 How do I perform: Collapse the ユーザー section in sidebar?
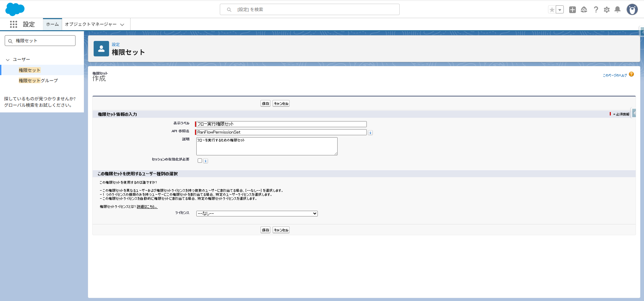click(x=8, y=60)
